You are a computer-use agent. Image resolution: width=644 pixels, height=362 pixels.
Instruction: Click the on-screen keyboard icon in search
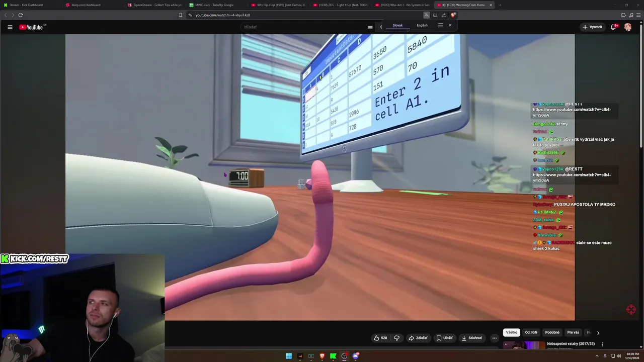tap(370, 27)
